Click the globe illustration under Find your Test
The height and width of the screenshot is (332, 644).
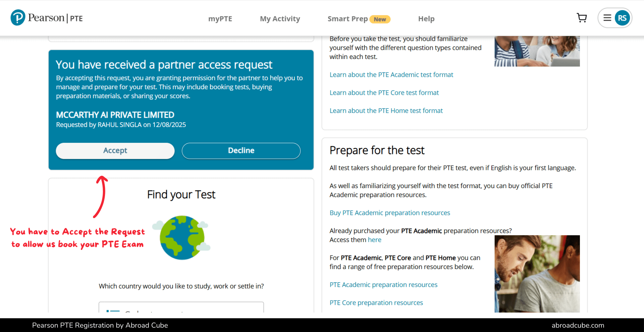click(x=181, y=237)
